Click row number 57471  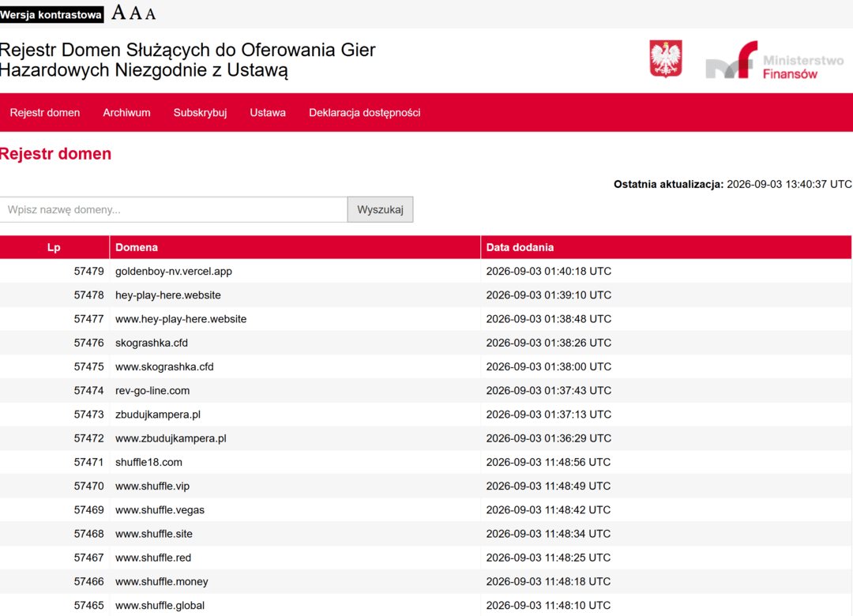[x=88, y=463]
